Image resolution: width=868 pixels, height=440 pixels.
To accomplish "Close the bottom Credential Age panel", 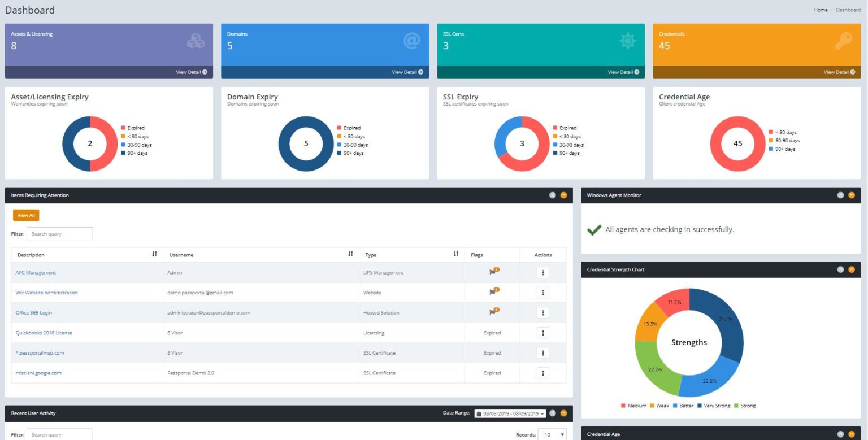I will [x=840, y=434].
